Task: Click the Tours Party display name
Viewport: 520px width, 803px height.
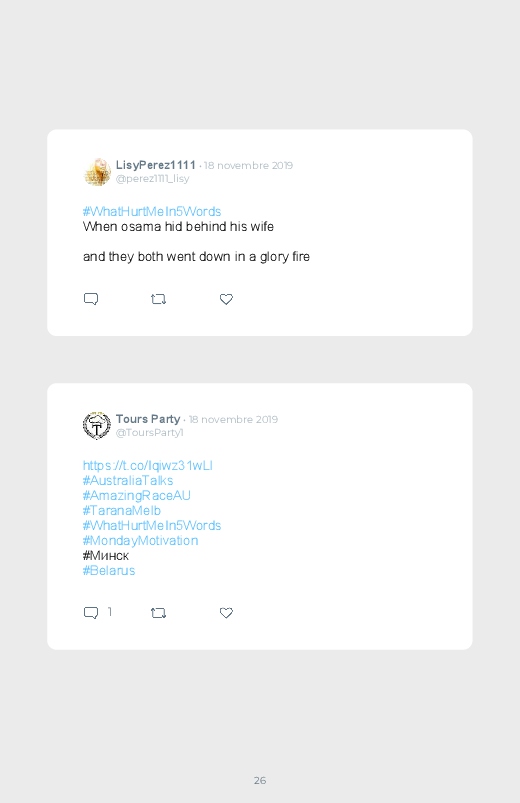Action: coord(148,419)
